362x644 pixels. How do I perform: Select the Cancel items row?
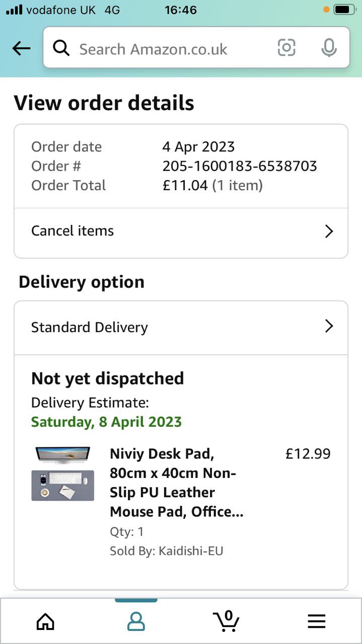pos(151,231)
